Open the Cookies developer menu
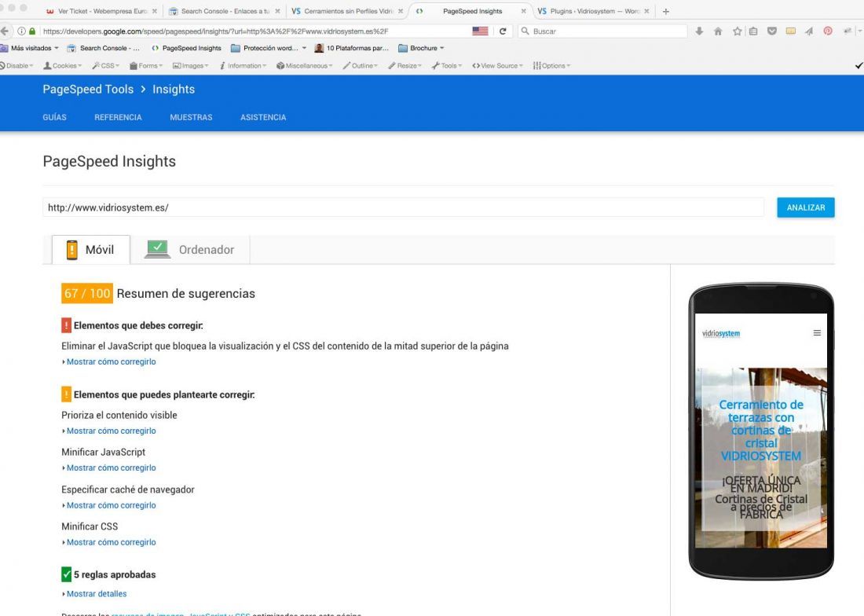The image size is (864, 616). click(x=62, y=65)
